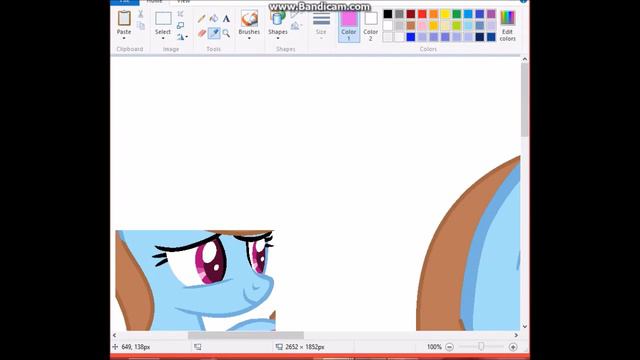The width and height of the screenshot is (640, 360).
Task: Open the Select dropdown arrow
Action: coord(163,38)
